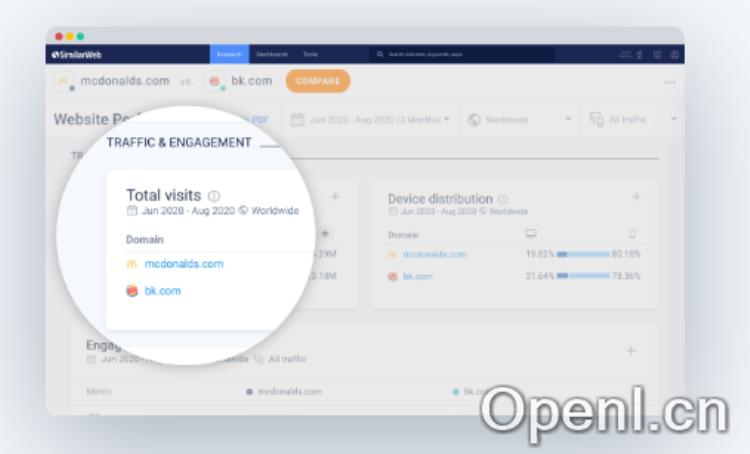Click the book icon in top navigation

(x=657, y=55)
